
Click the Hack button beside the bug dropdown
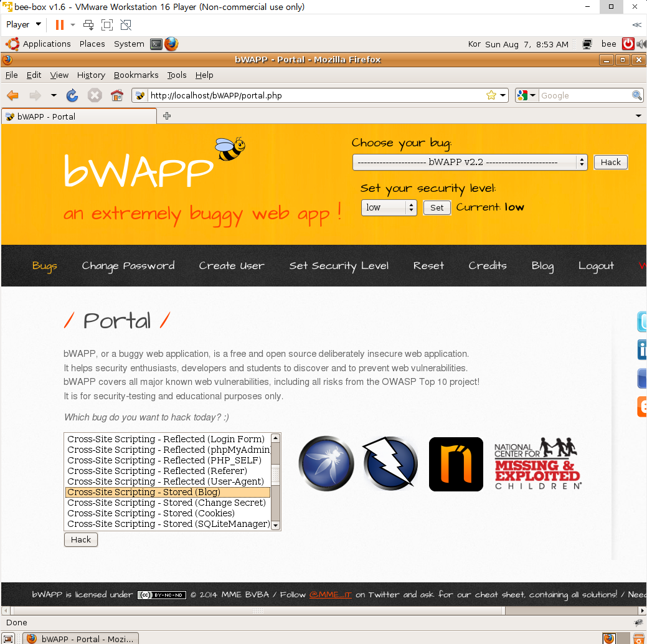(610, 162)
